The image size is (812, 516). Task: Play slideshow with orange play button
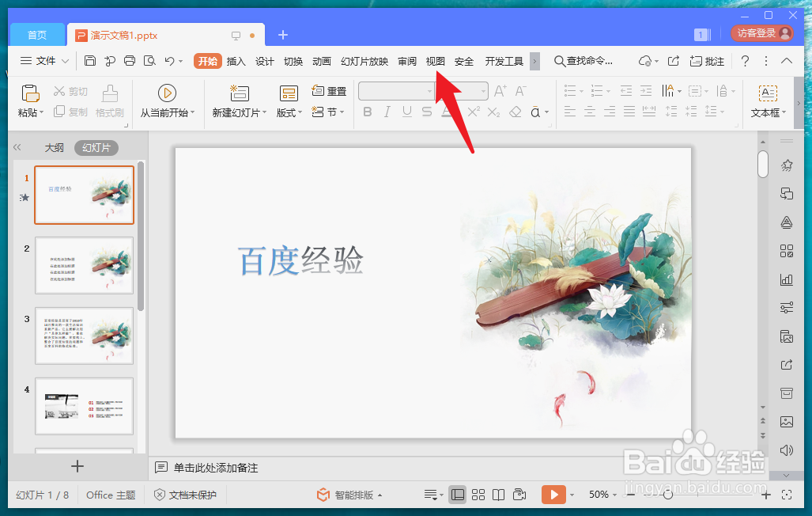(x=553, y=495)
